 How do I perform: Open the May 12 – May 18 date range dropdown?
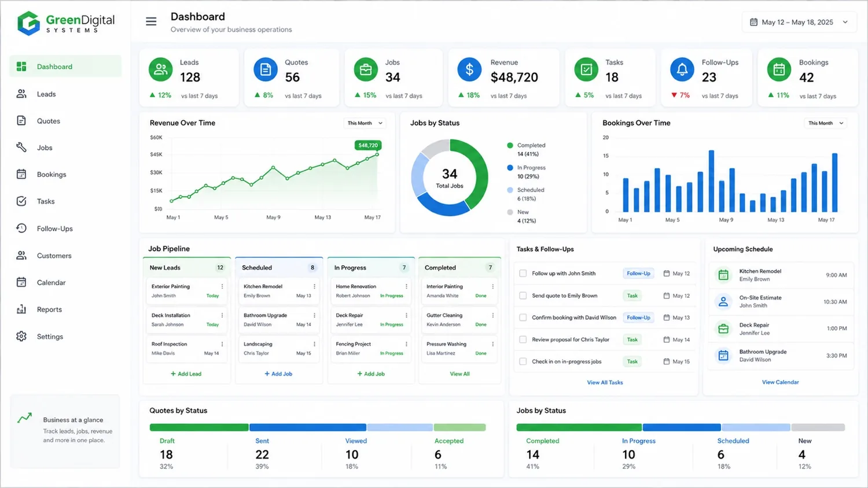(799, 22)
